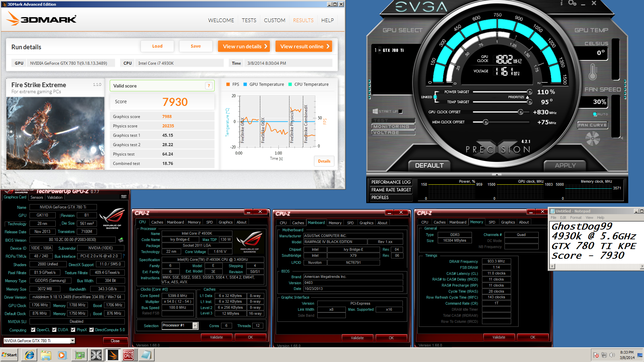Click the Start button
This screenshot has height=362, width=644.
[9, 355]
